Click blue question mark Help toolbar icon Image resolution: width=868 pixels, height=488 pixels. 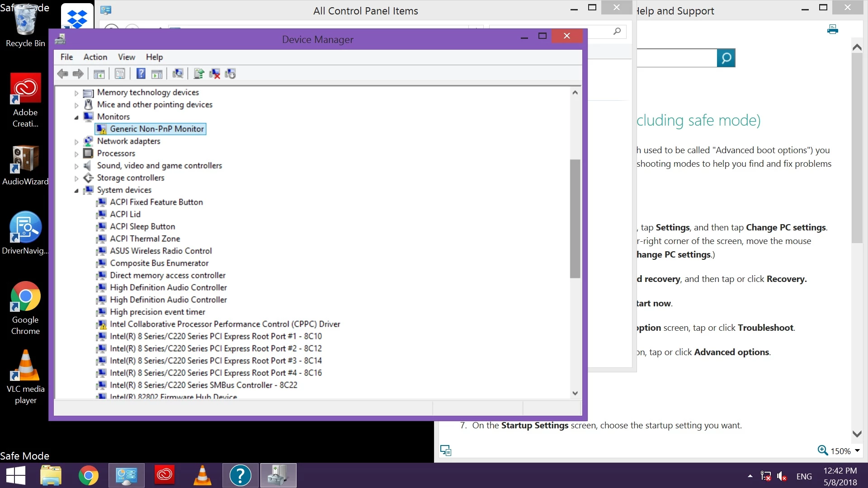click(141, 74)
